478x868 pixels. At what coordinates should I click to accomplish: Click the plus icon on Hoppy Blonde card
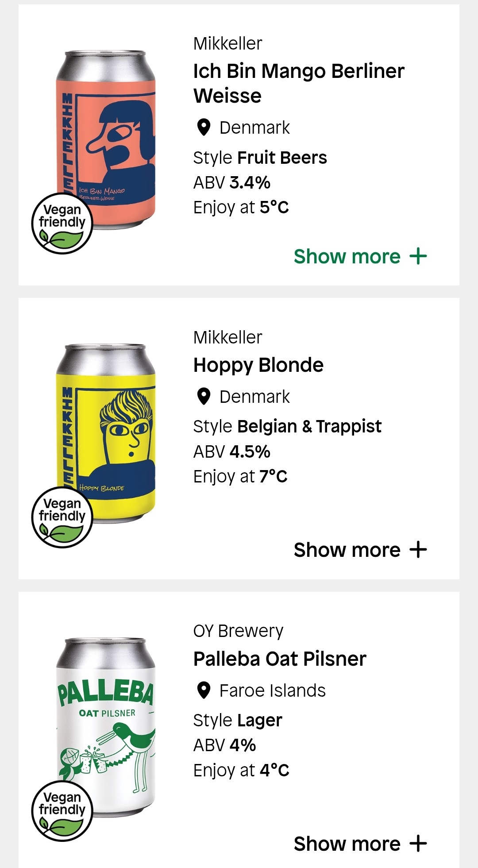point(418,550)
